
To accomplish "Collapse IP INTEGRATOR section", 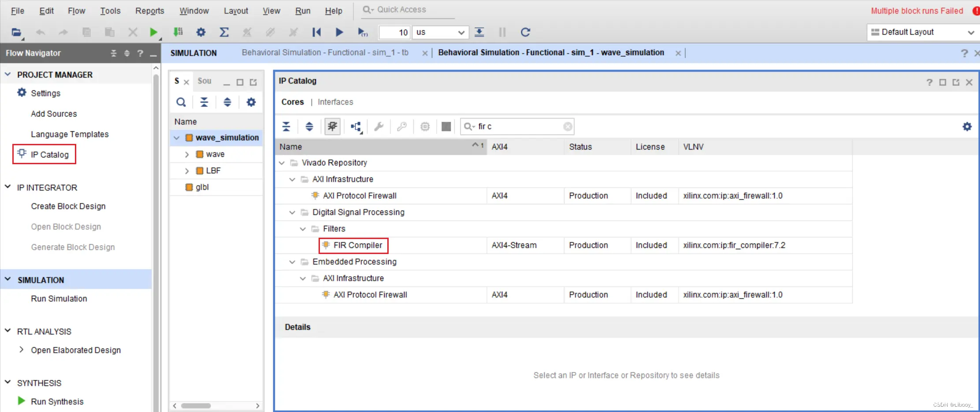I will pos(7,187).
